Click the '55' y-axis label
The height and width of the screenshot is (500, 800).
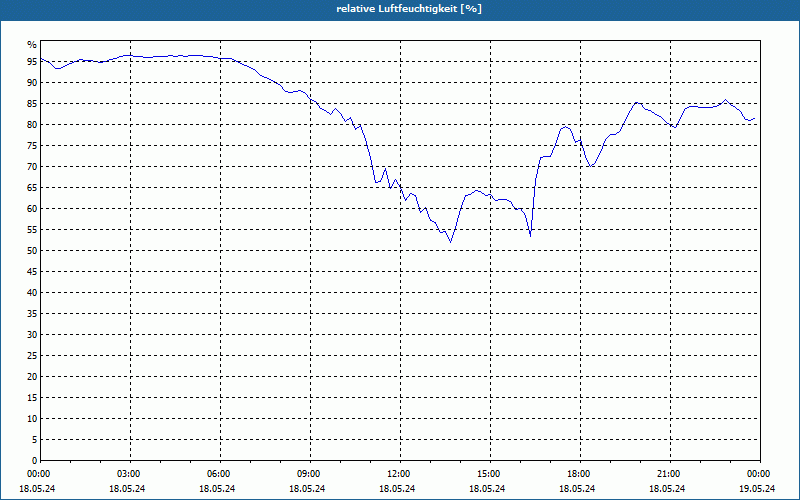(32, 230)
